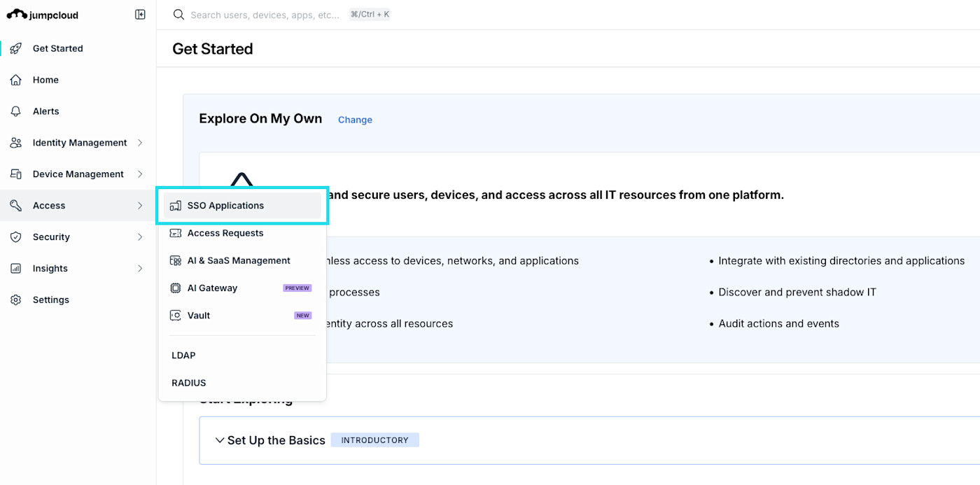This screenshot has height=485, width=980.
Task: Click the PREVIEW badge next to AI Gateway
Action: [297, 288]
